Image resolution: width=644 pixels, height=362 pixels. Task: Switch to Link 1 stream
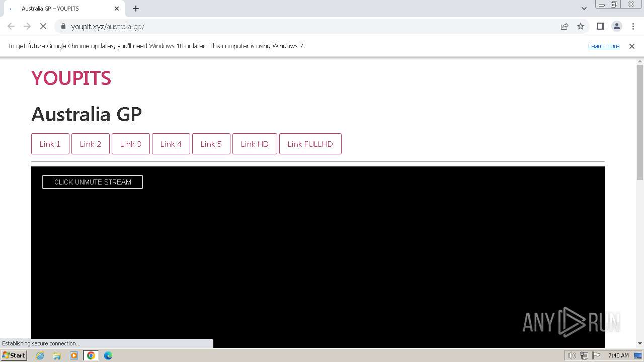pos(50,144)
